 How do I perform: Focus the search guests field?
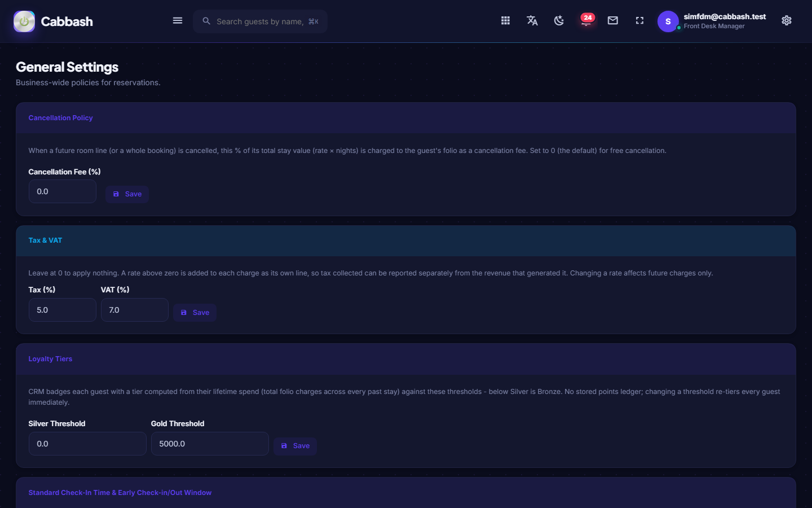click(260, 21)
